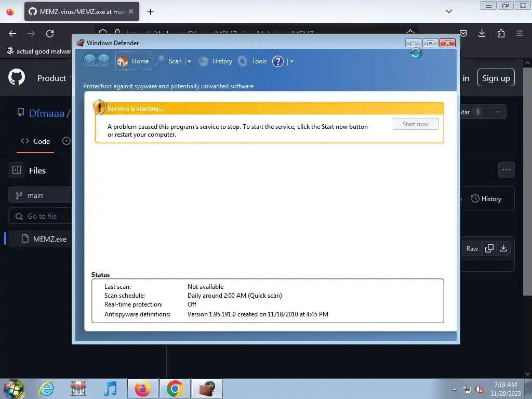Click the Forward arrow in Windows Defender
532x399 pixels.
(x=103, y=60)
